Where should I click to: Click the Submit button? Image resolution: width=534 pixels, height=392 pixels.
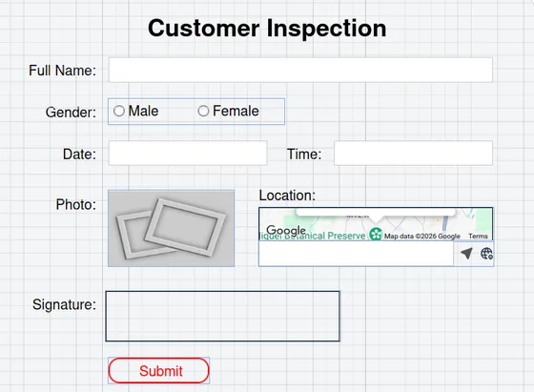(158, 371)
